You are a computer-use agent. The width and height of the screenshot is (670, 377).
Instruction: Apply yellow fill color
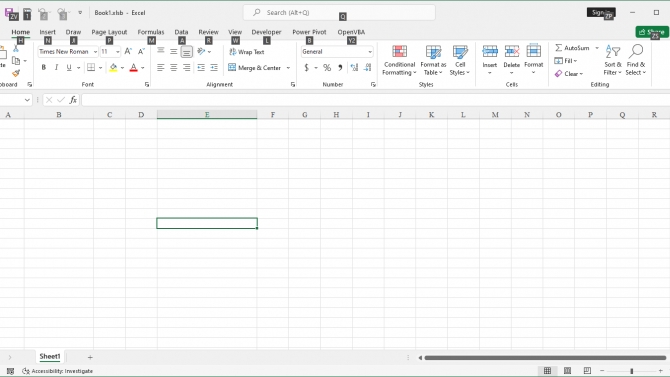tap(113, 68)
